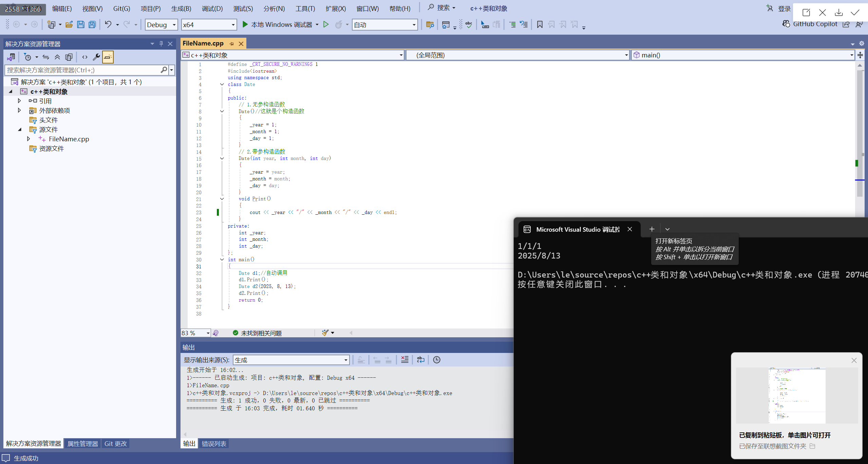Open the 工具(T) tools menu
Viewport: 868px width, 464px height.
pyautogui.click(x=305, y=8)
